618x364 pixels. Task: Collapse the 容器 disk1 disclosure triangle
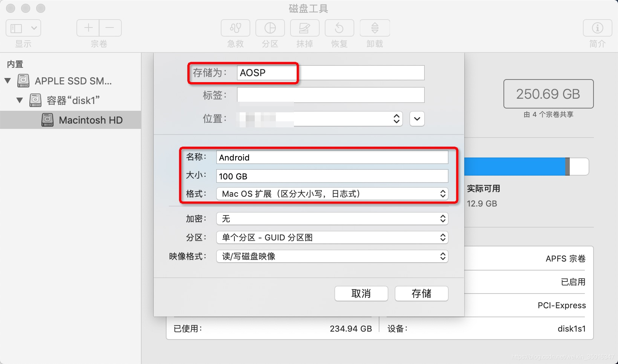click(20, 100)
